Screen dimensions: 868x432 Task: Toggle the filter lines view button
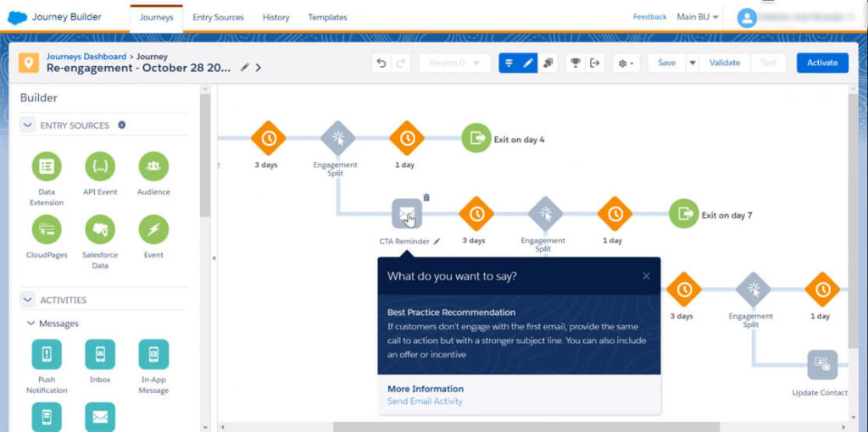click(x=509, y=63)
